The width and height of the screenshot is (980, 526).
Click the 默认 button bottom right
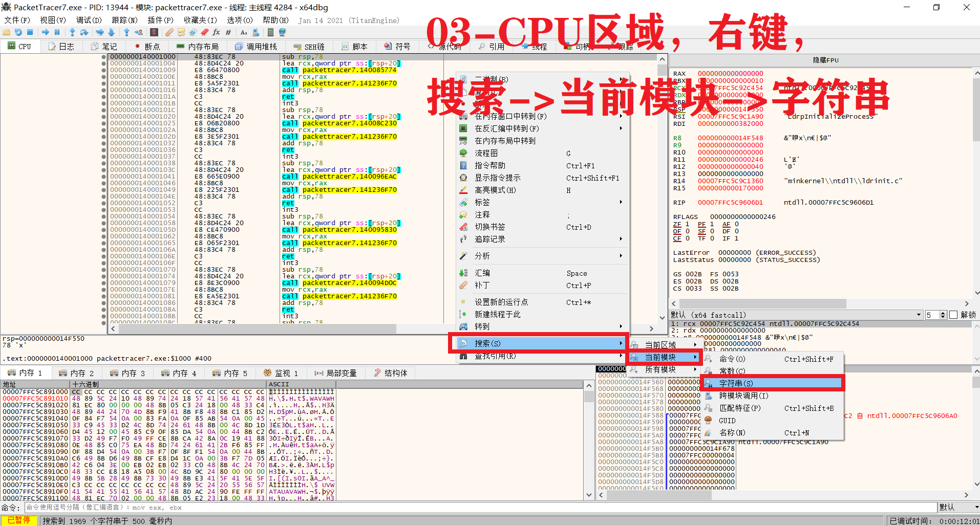pos(956,507)
